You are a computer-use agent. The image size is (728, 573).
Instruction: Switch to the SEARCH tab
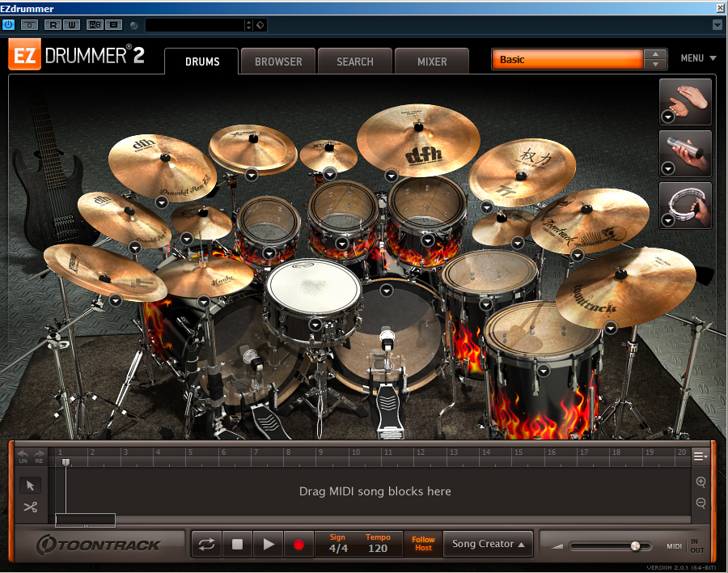pyautogui.click(x=355, y=62)
